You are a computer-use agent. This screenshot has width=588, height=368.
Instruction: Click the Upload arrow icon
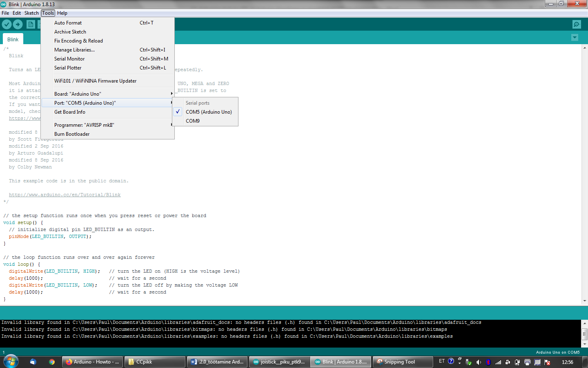point(18,25)
